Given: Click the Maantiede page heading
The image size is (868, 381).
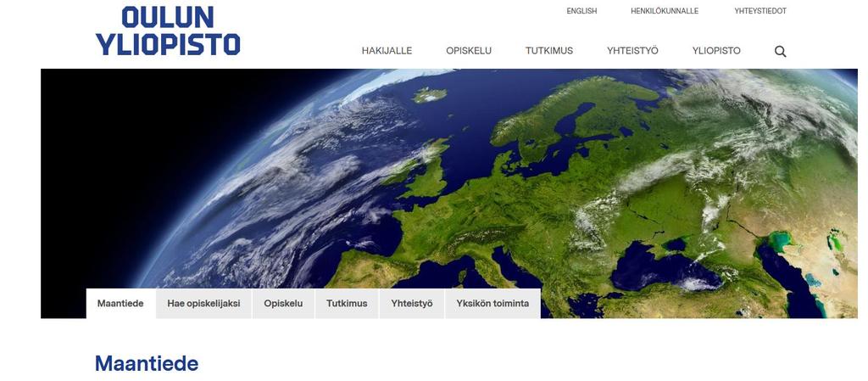Looking at the screenshot, I should coord(147,364).
